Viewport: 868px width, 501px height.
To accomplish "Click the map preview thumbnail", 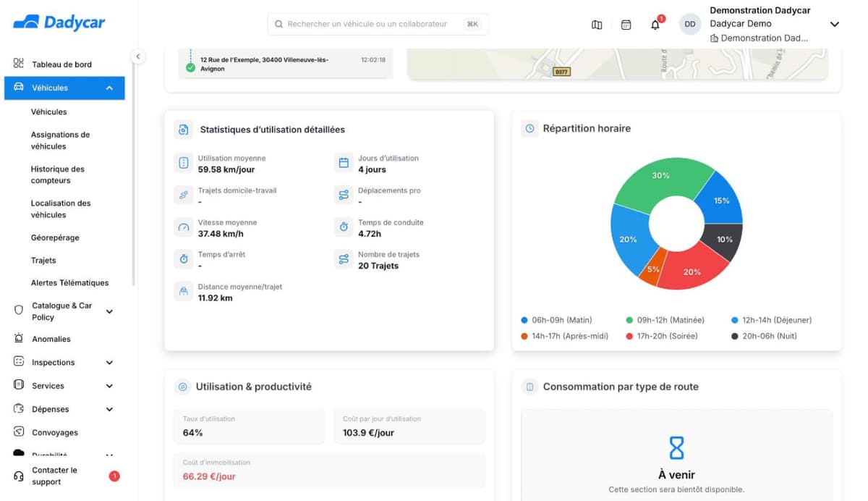I will [617, 64].
